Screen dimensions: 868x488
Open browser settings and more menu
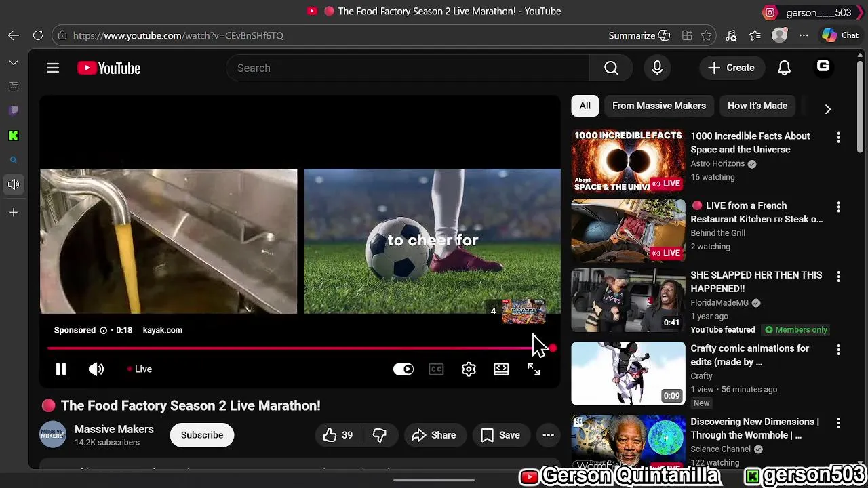tap(804, 35)
